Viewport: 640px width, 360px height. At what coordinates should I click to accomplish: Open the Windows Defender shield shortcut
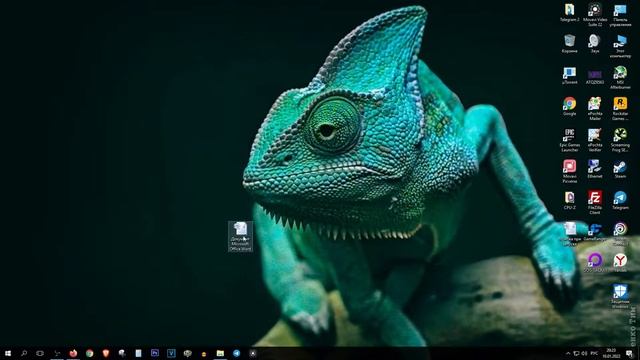click(x=620, y=296)
